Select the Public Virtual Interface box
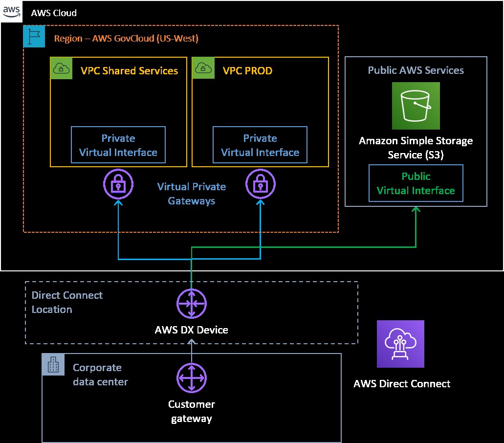This screenshot has width=504, height=443. tap(416, 183)
